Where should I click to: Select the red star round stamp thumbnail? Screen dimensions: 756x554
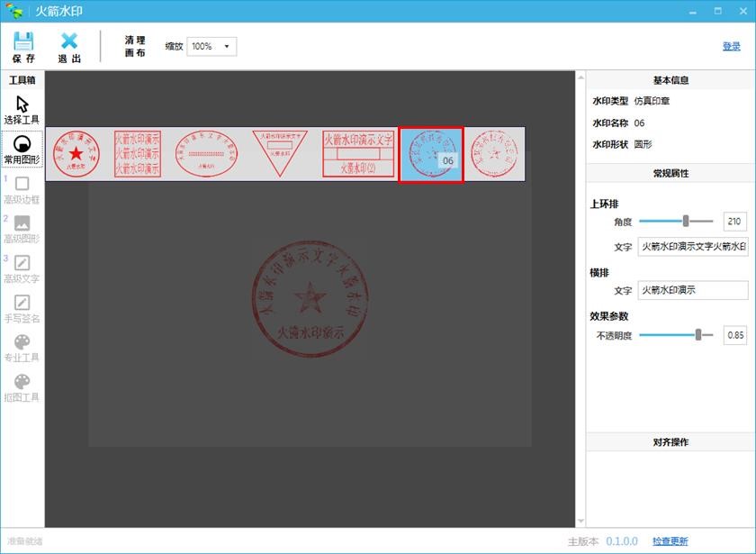[x=76, y=154]
